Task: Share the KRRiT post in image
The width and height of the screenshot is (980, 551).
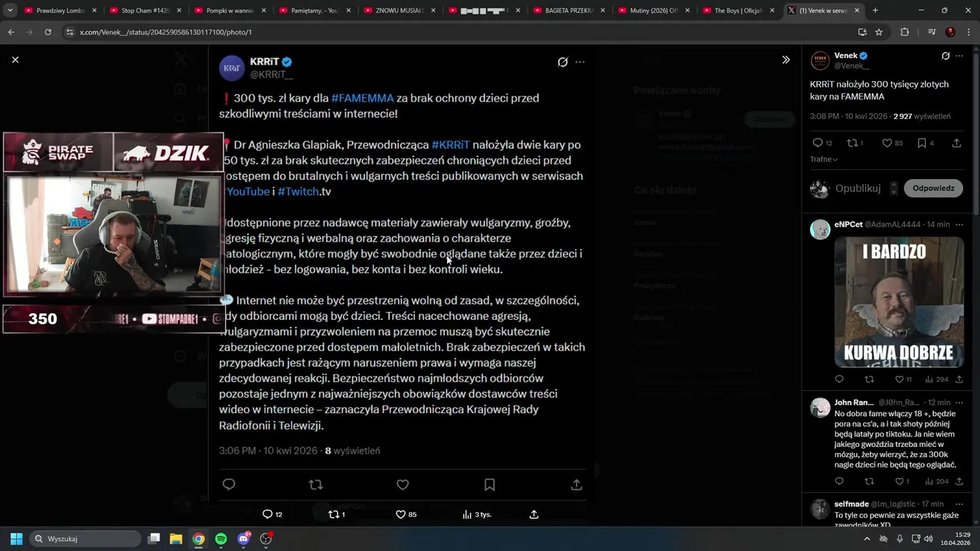Action: (x=577, y=484)
